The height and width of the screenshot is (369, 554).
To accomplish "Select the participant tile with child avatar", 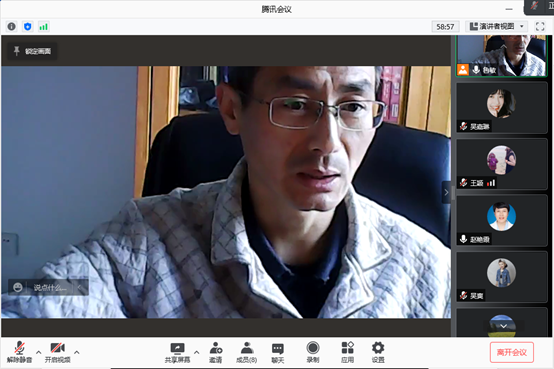I will [502, 277].
